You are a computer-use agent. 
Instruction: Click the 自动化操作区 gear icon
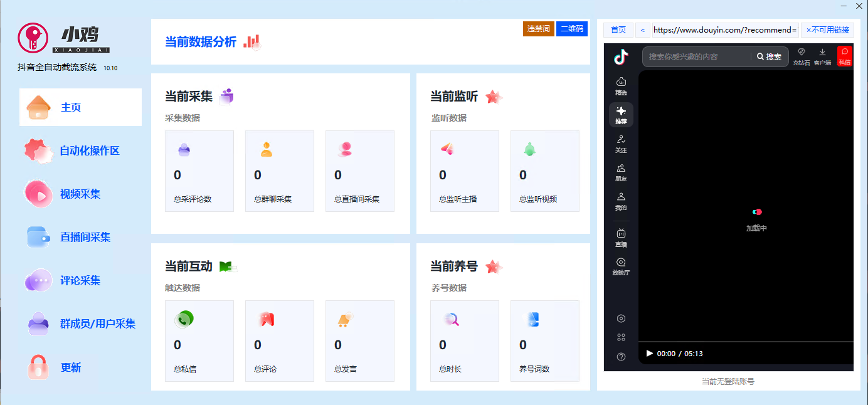(x=39, y=150)
